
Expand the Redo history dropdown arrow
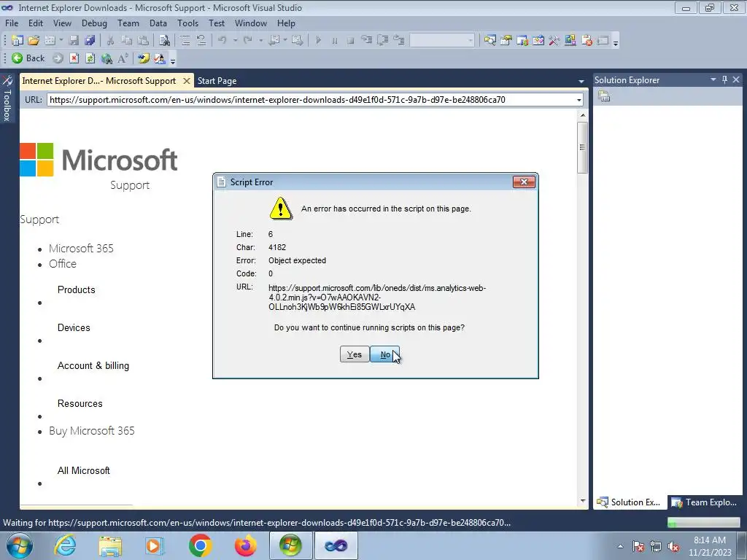tap(260, 41)
